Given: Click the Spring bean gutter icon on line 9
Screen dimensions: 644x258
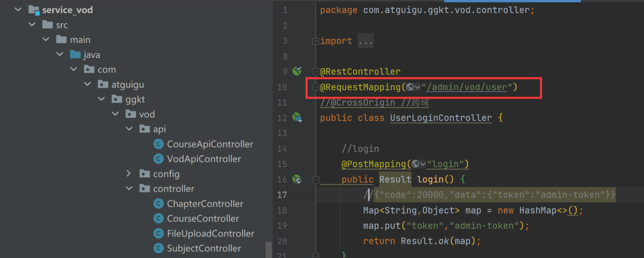Looking at the screenshot, I should pyautogui.click(x=296, y=72).
